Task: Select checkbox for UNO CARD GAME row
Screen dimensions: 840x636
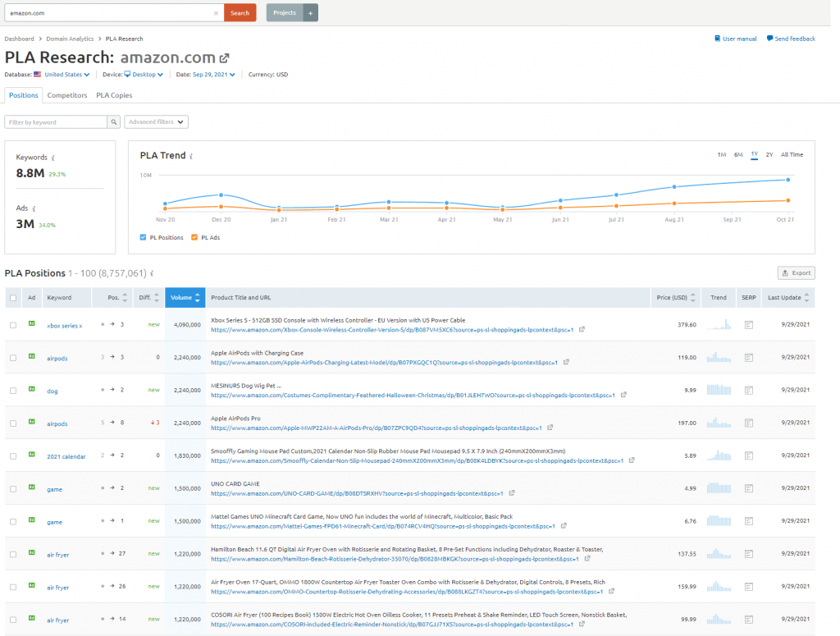Action: click(13, 488)
